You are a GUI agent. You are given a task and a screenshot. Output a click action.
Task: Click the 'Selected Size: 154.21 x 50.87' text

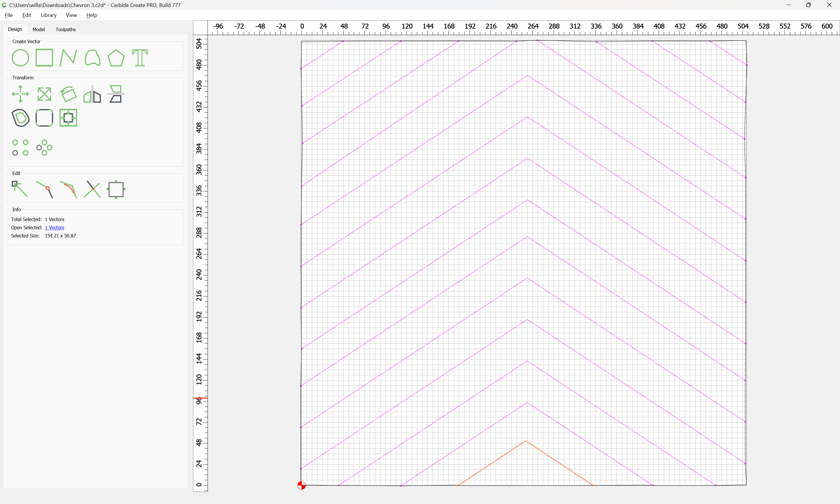[x=43, y=236]
